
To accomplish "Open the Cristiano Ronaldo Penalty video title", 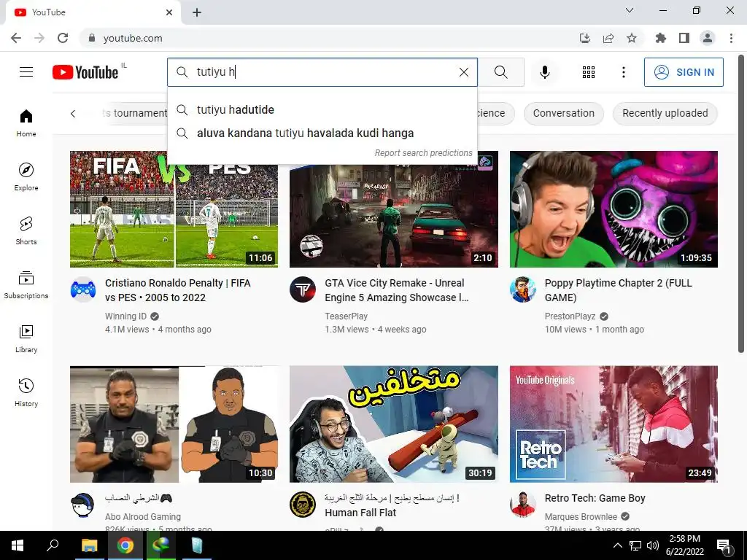I will pos(178,290).
